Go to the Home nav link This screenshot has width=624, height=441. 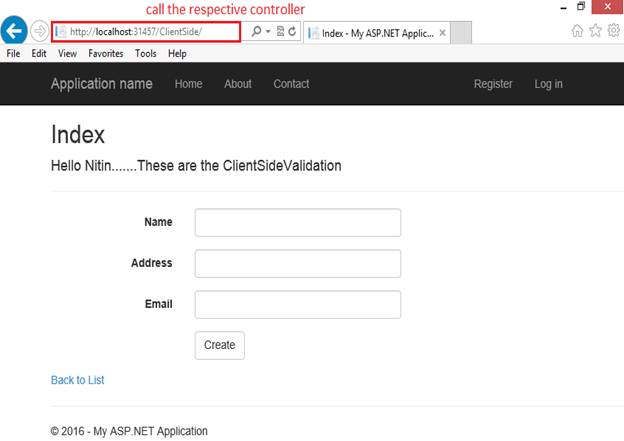click(189, 84)
